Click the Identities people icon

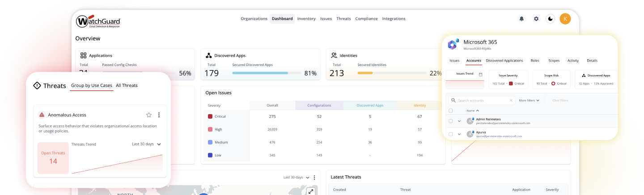334,55
